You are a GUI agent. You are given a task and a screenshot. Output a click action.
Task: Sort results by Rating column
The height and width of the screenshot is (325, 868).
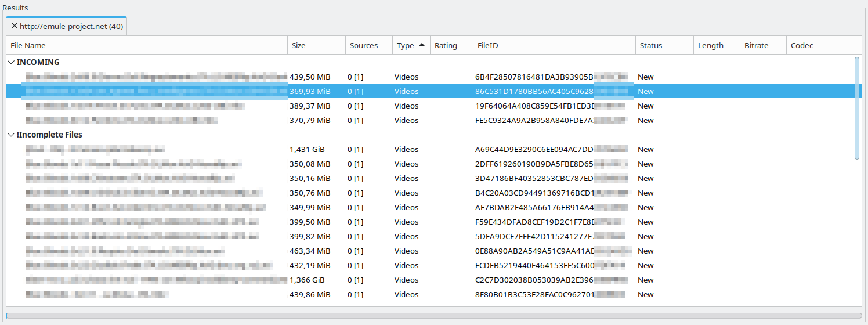tap(452, 45)
